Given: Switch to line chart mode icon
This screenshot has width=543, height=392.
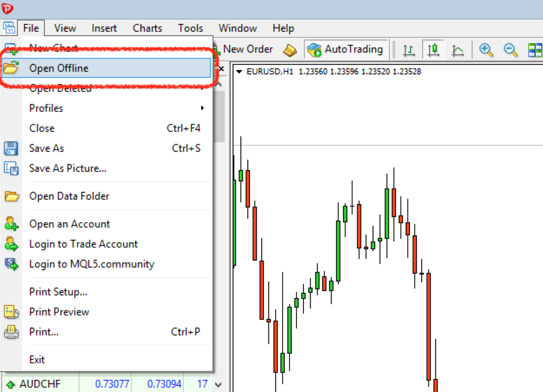Looking at the screenshot, I should pyautogui.click(x=458, y=50).
